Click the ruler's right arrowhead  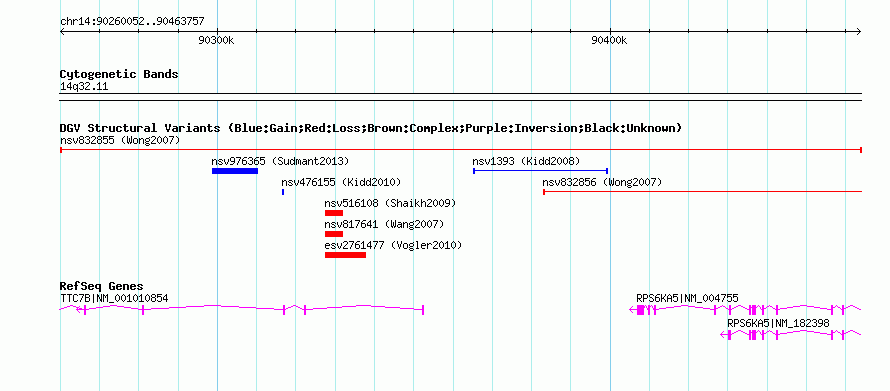click(x=859, y=31)
